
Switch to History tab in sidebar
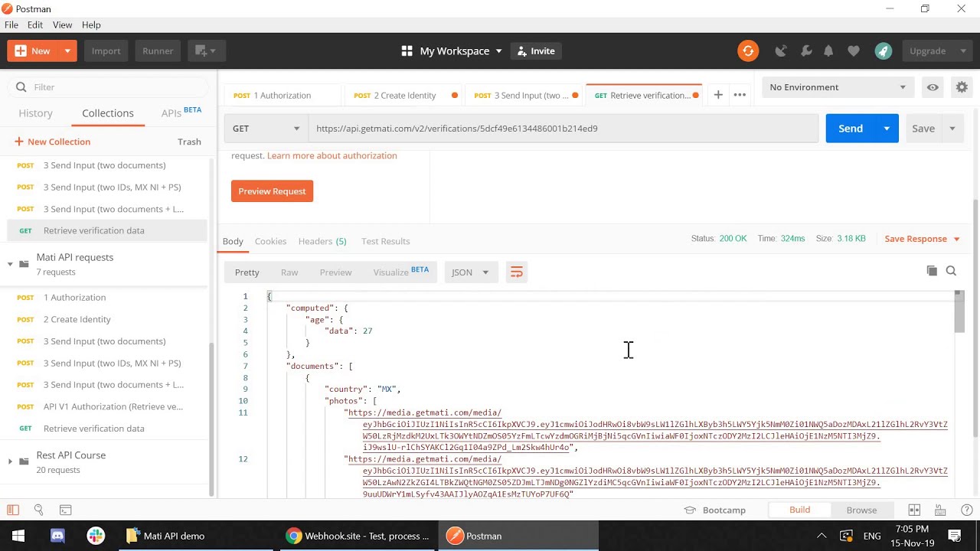35,113
